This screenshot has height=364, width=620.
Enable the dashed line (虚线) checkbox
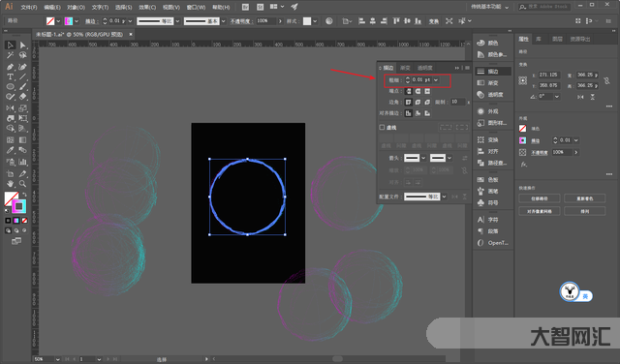click(x=382, y=127)
